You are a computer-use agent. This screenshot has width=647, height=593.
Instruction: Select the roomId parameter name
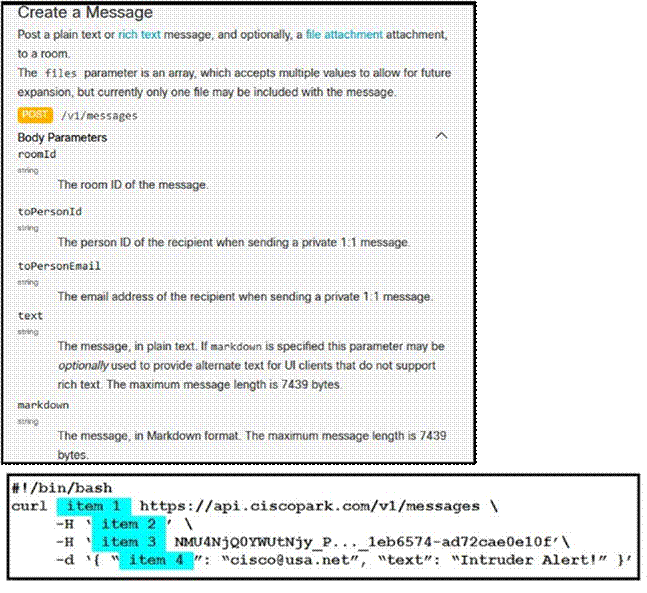(x=37, y=154)
